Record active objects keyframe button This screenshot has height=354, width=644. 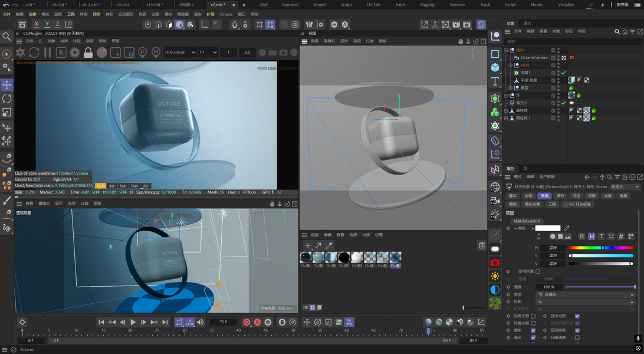coord(247,322)
